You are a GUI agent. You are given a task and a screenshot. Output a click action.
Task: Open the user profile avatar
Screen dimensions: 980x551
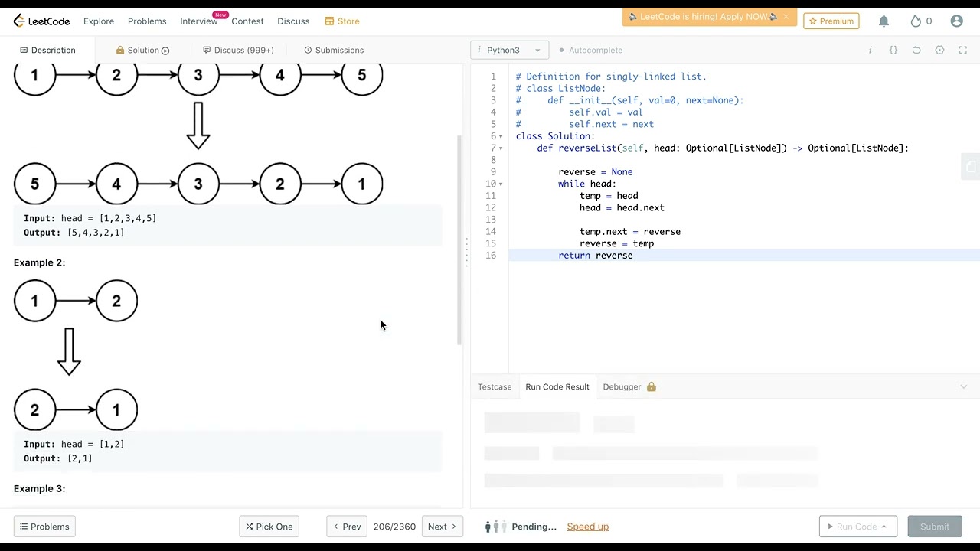(x=956, y=21)
